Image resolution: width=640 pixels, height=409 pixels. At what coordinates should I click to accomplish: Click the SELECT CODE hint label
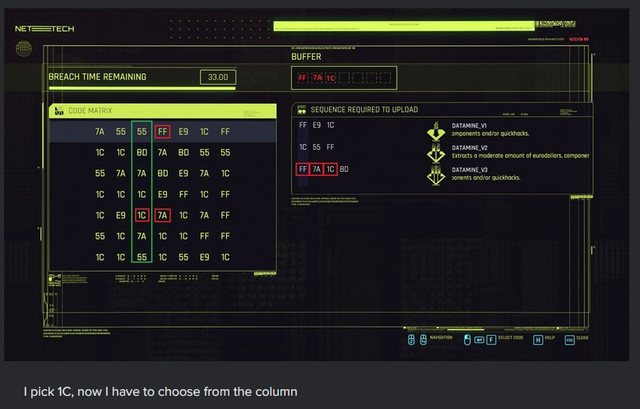511,338
